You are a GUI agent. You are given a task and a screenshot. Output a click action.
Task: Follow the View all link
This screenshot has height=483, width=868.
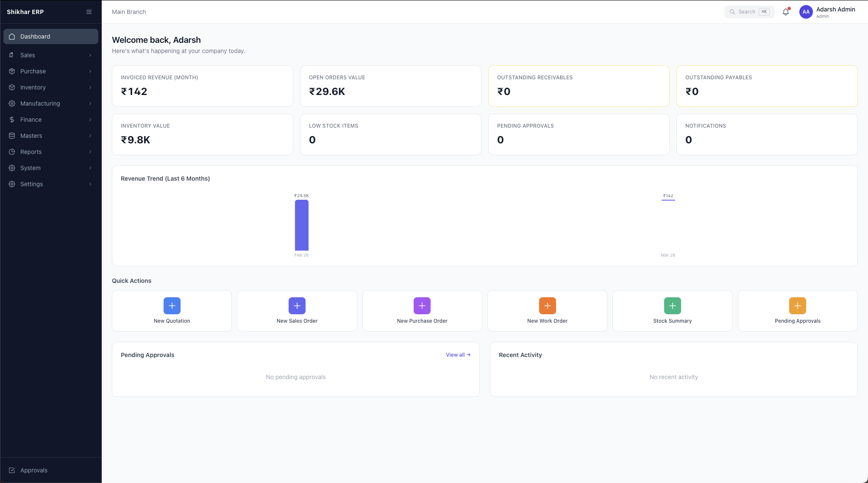(458, 355)
